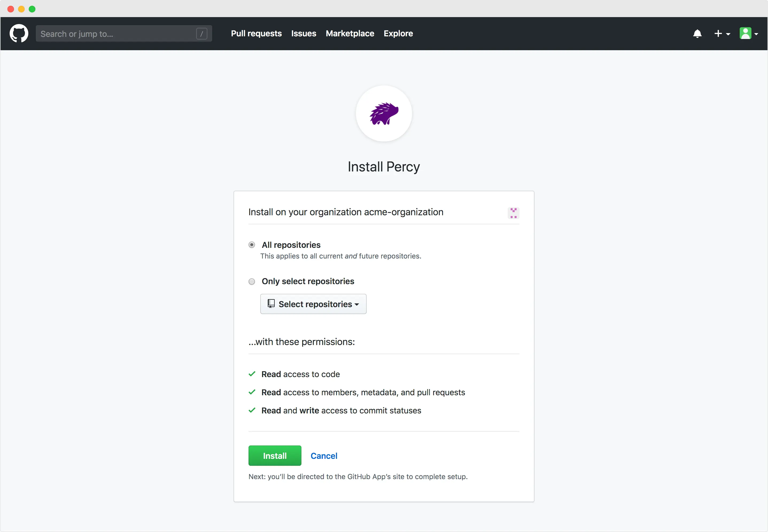Click the Cancel link
Image resolution: width=768 pixels, height=532 pixels.
(x=324, y=456)
